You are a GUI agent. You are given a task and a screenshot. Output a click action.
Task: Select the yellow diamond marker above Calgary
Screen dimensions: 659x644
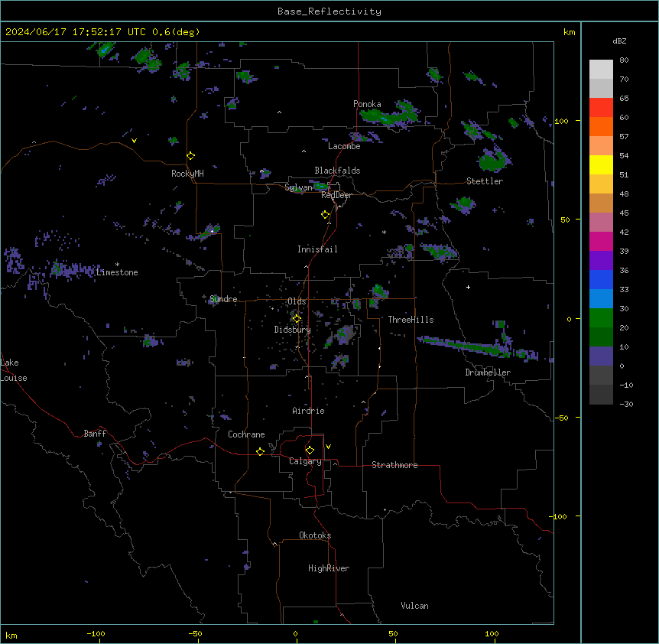pos(310,450)
